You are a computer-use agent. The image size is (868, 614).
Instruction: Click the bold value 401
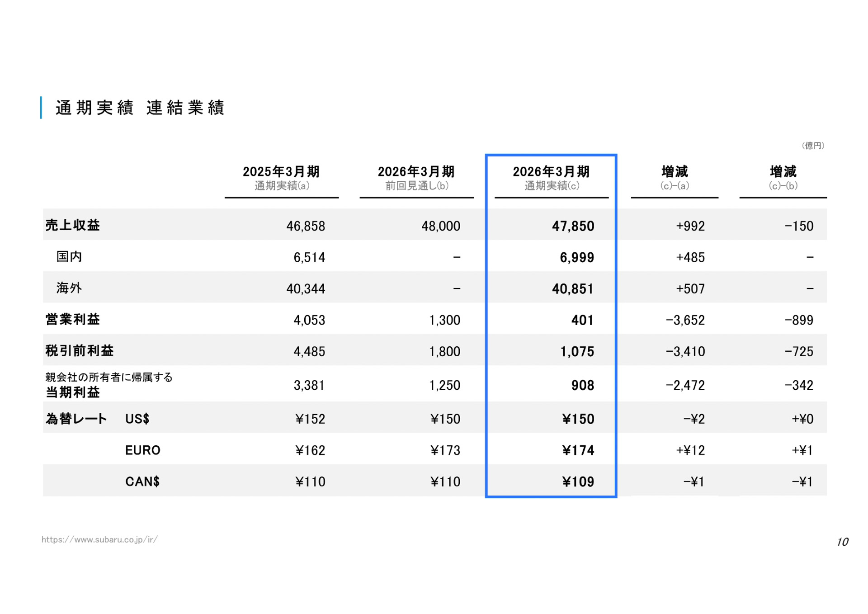pos(582,321)
